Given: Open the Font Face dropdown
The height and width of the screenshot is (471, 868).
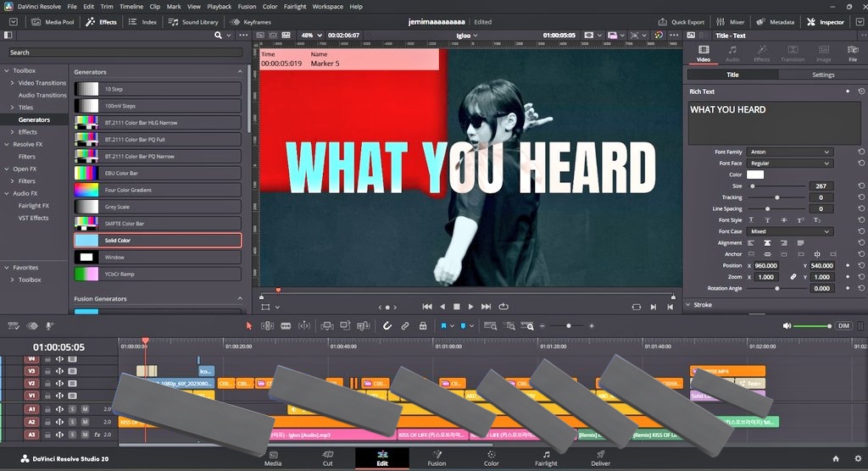Looking at the screenshot, I should click(789, 163).
